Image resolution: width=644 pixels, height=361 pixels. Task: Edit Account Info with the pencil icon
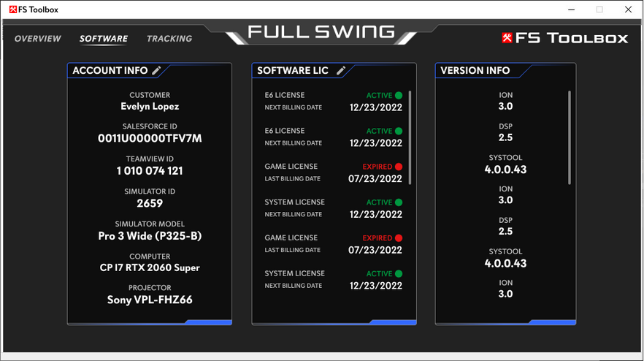click(156, 70)
